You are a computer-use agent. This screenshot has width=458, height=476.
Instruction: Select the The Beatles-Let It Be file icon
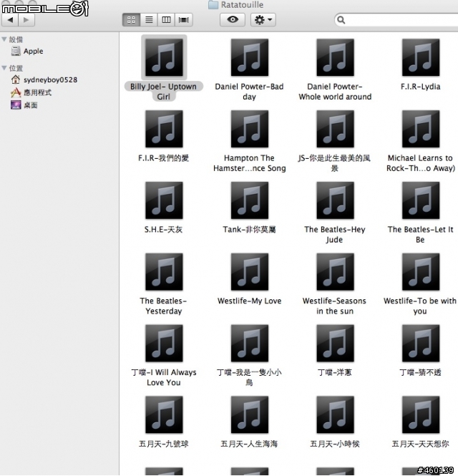[421, 200]
